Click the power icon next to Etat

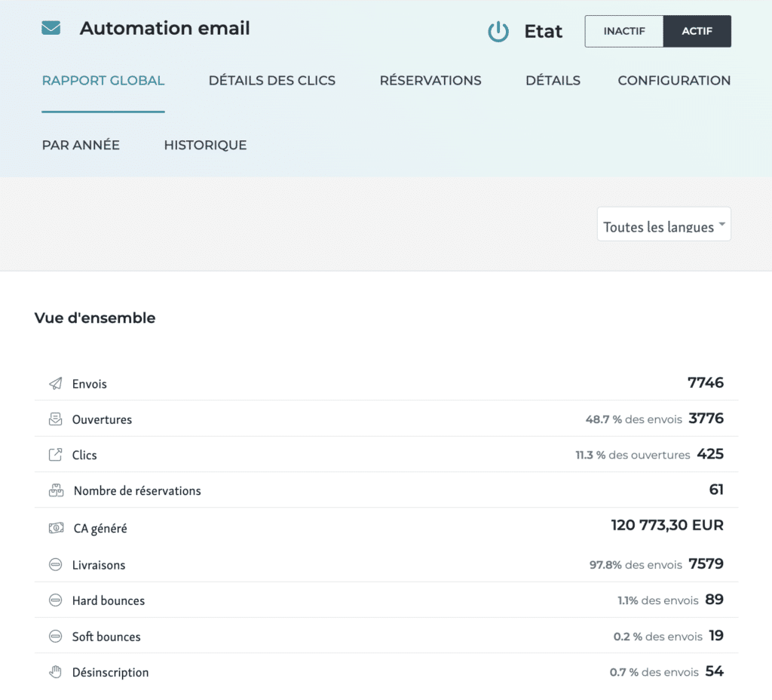[498, 32]
